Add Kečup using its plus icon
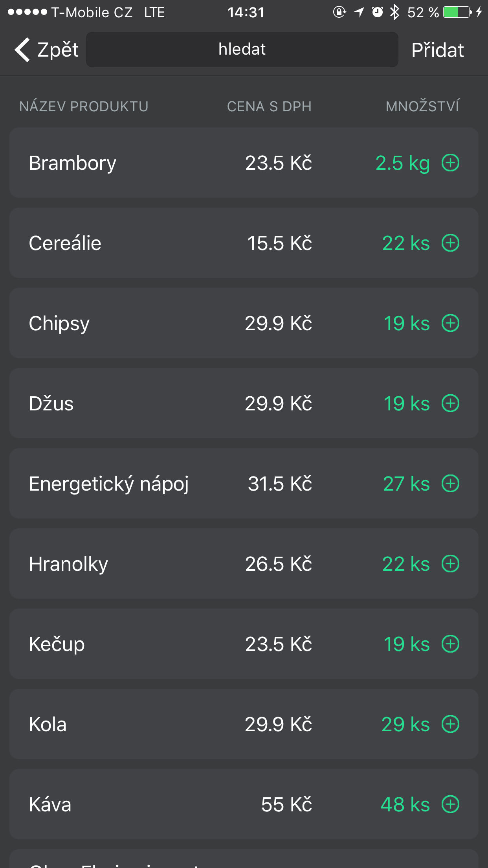The image size is (488, 868). pyautogui.click(x=450, y=644)
